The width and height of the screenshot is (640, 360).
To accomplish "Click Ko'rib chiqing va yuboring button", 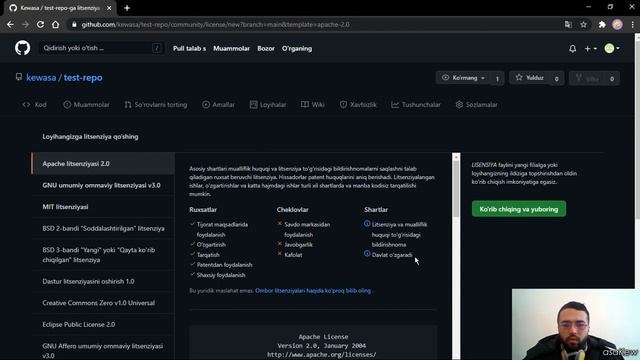I will click(x=519, y=209).
